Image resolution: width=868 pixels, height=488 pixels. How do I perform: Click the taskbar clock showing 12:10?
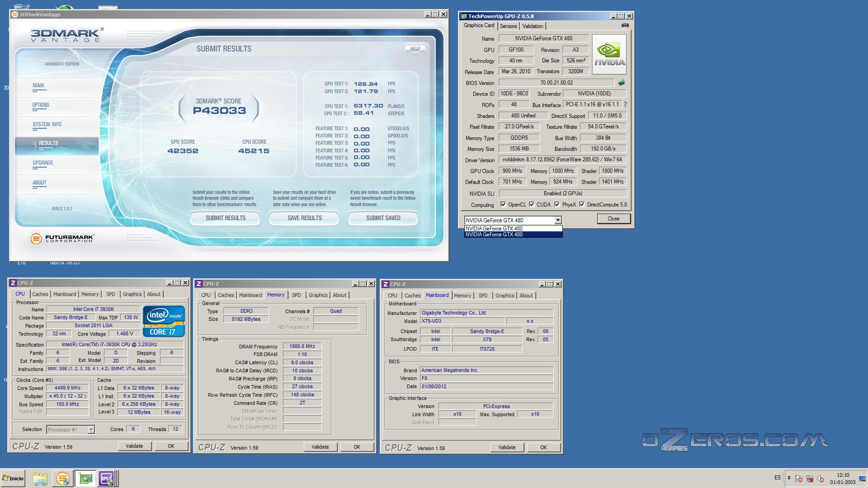coord(843,479)
